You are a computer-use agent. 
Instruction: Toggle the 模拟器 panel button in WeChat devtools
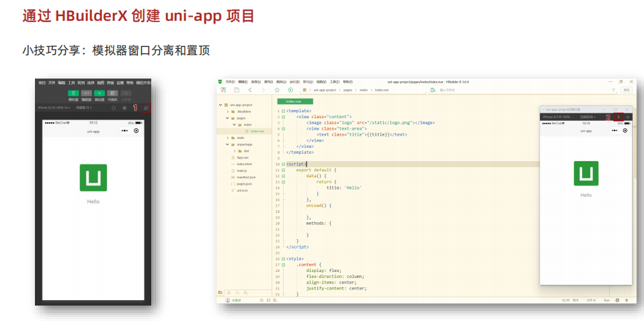73,93
